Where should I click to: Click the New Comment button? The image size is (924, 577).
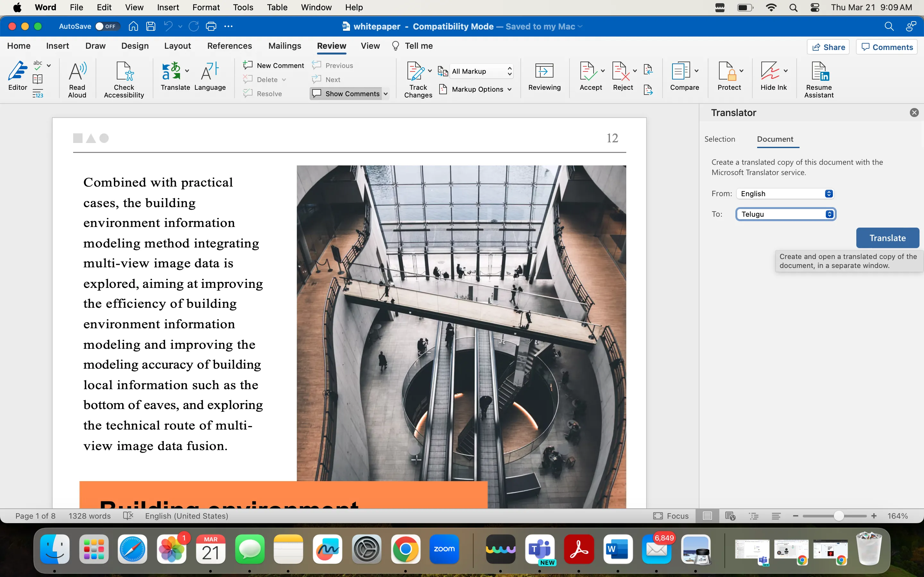(x=275, y=65)
